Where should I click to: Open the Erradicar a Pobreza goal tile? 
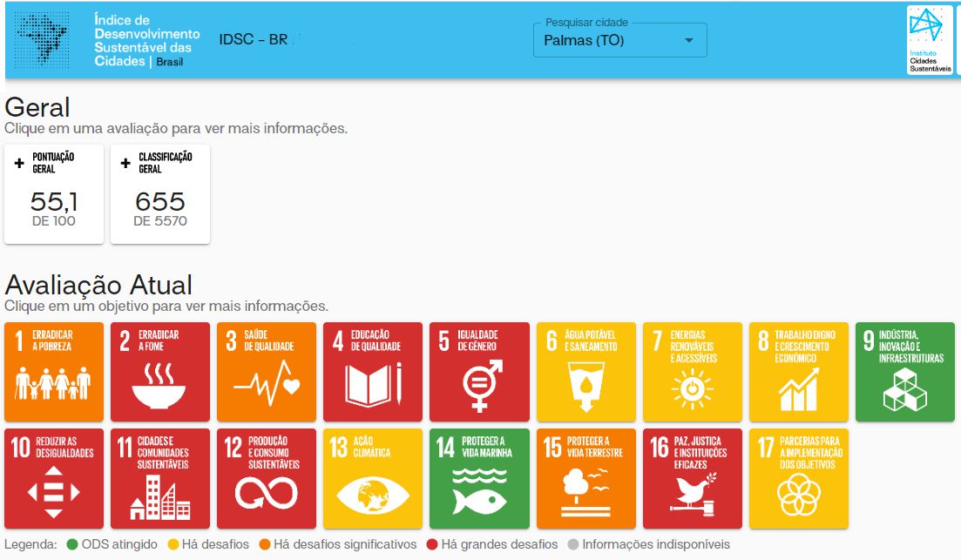pos(54,372)
